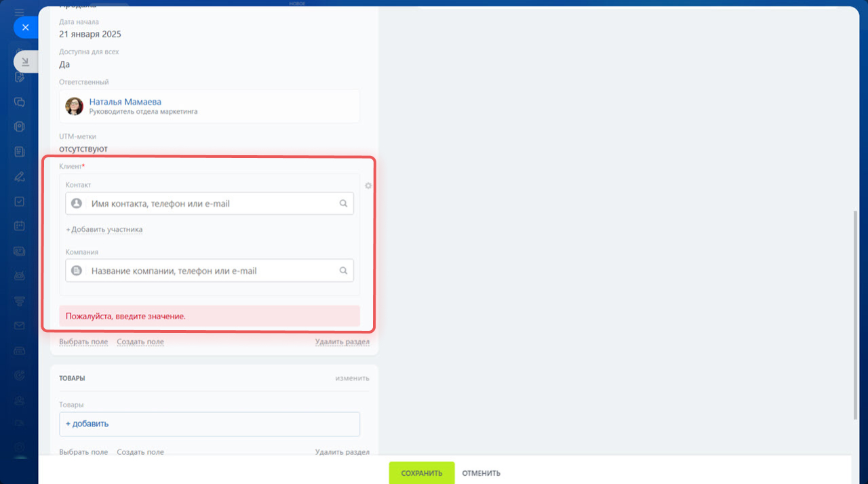Click the Ответственный field label
The width and height of the screenshot is (868, 484).
[x=84, y=82]
